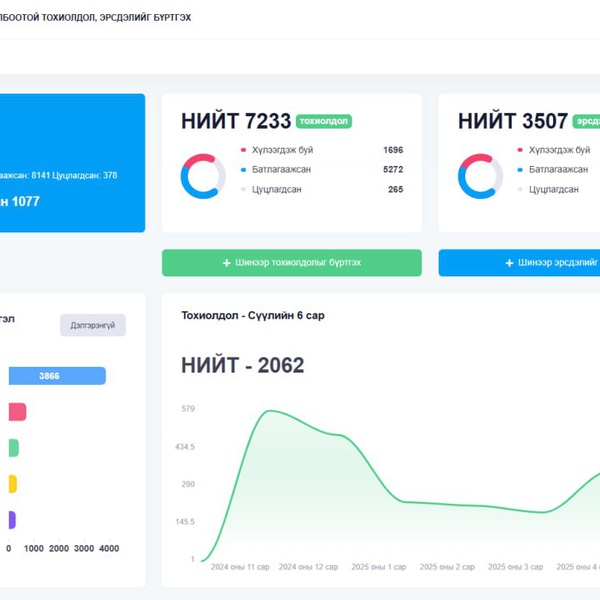This screenshot has height=600, width=600.
Task: Click the plus icon on the green register button
Action: (x=227, y=263)
